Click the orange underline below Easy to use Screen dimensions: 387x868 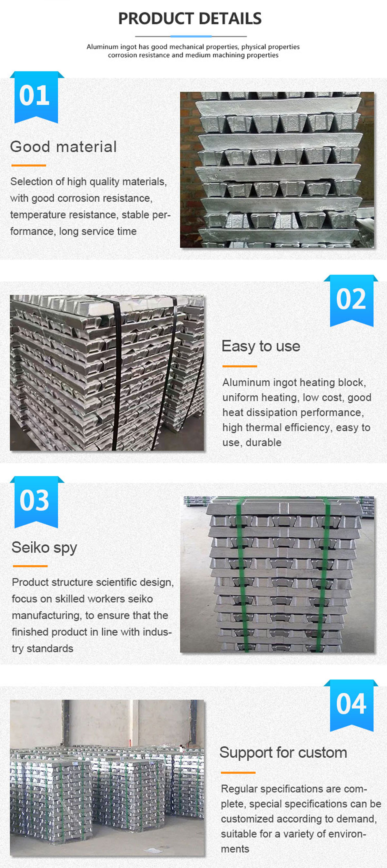point(240,366)
